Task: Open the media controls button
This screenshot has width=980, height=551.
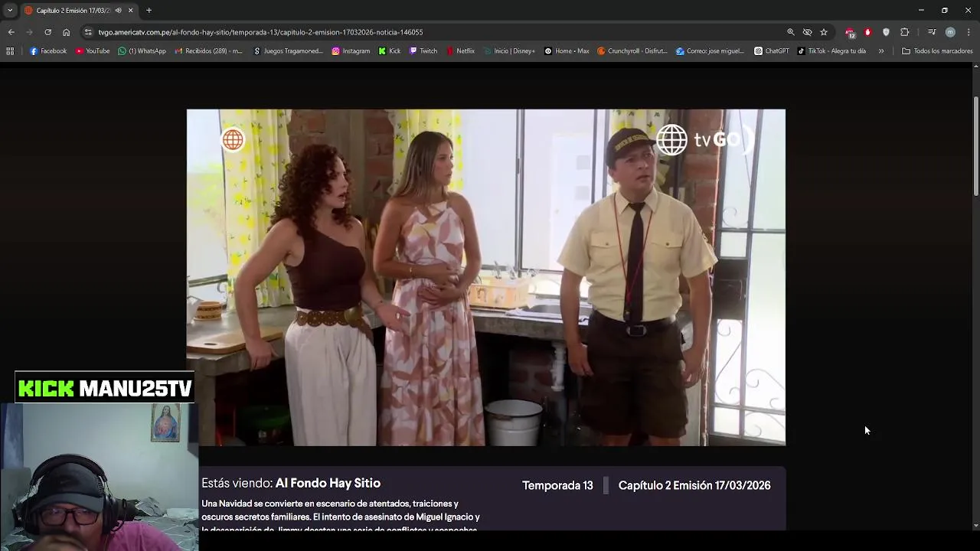Action: (x=932, y=32)
